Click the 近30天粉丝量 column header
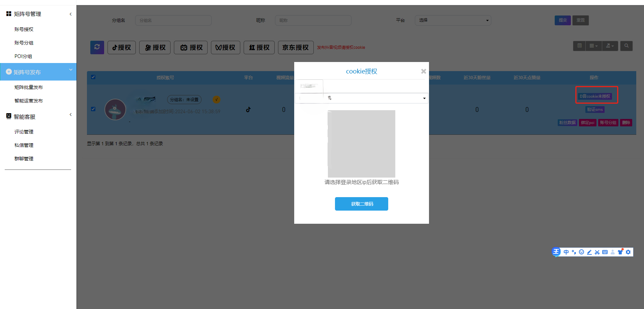Screen dimensions: 644x309 (477, 78)
